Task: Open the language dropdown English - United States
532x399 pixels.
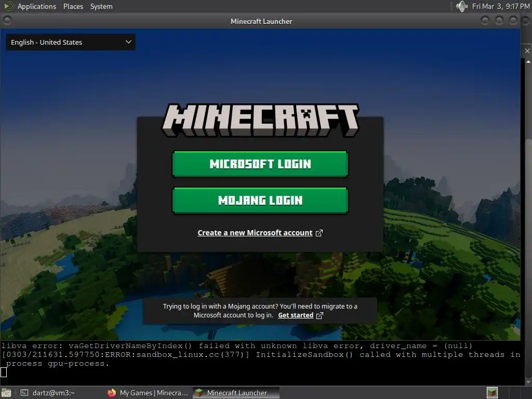Action: pyautogui.click(x=71, y=43)
